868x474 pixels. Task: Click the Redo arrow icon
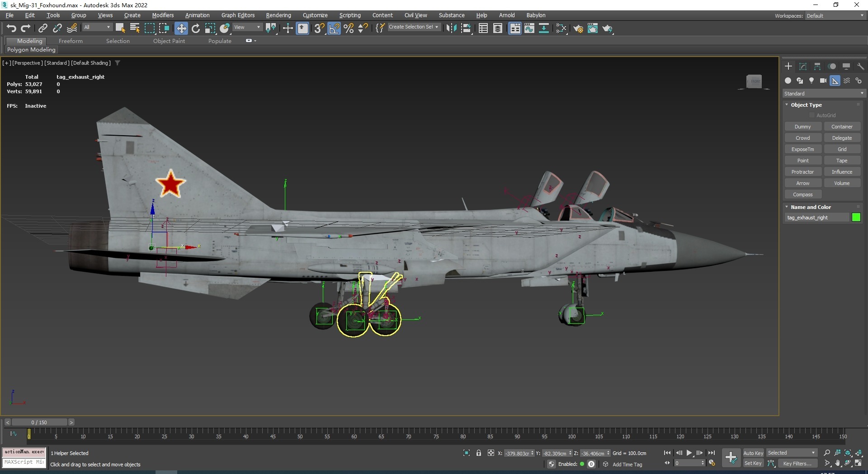click(x=26, y=28)
